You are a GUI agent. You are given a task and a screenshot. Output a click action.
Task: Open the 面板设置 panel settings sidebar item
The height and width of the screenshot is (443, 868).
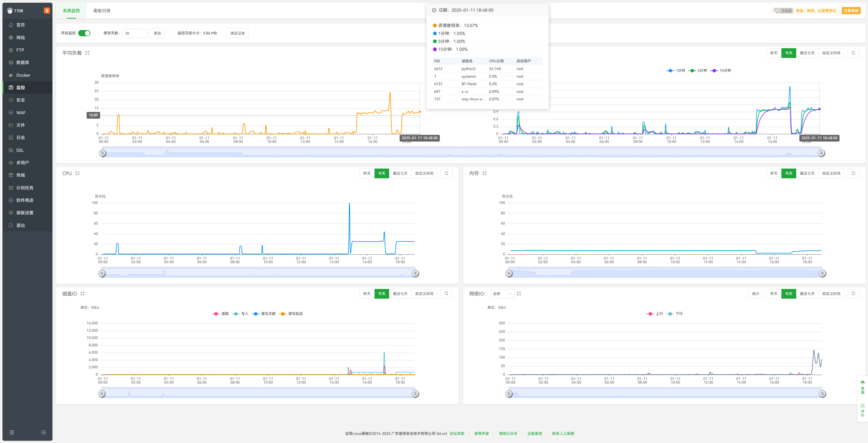coord(27,212)
